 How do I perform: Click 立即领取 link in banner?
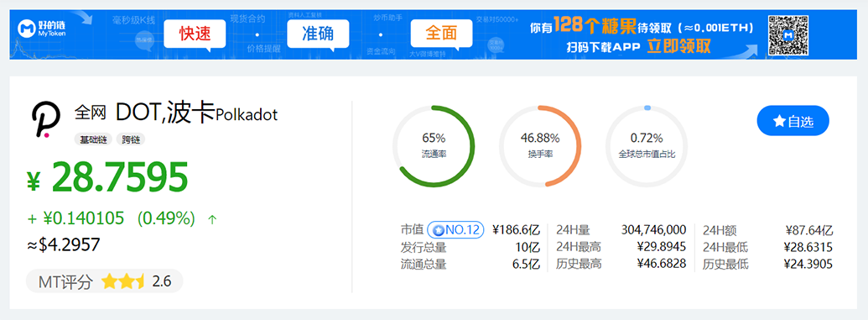pyautogui.click(x=678, y=46)
